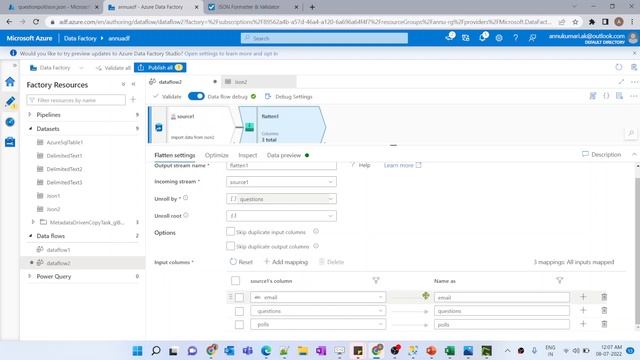Click the Output stream name input field
Screen dimensions: 640x360
pyautogui.click(x=281, y=165)
